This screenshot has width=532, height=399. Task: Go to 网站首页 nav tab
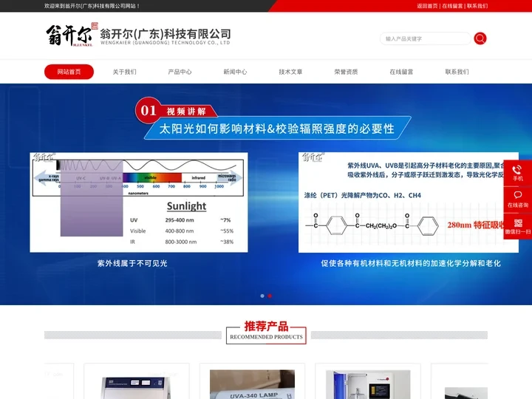click(69, 72)
